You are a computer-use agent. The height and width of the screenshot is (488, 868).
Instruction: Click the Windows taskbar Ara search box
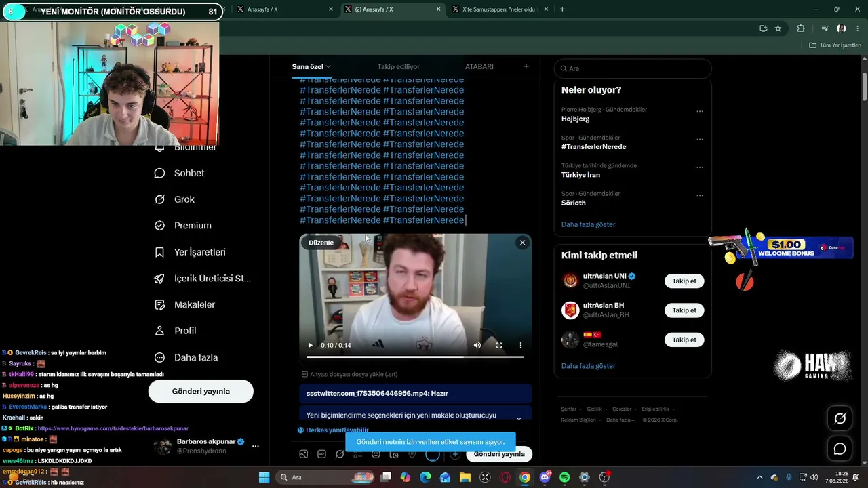325,477
